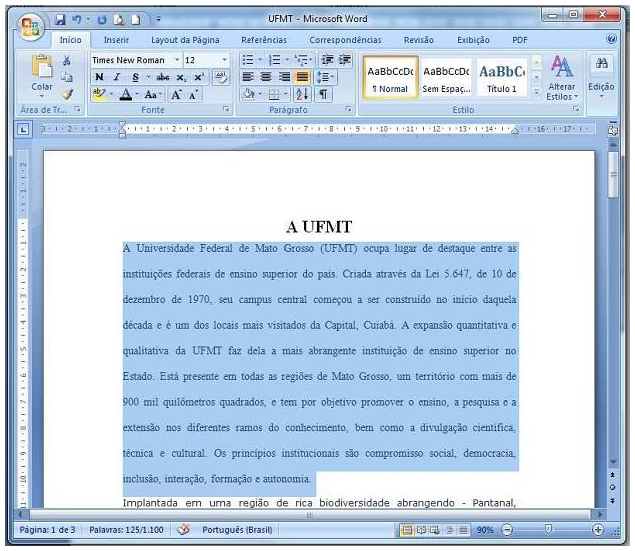Clear formatting with the eraser icon

[x=221, y=77]
